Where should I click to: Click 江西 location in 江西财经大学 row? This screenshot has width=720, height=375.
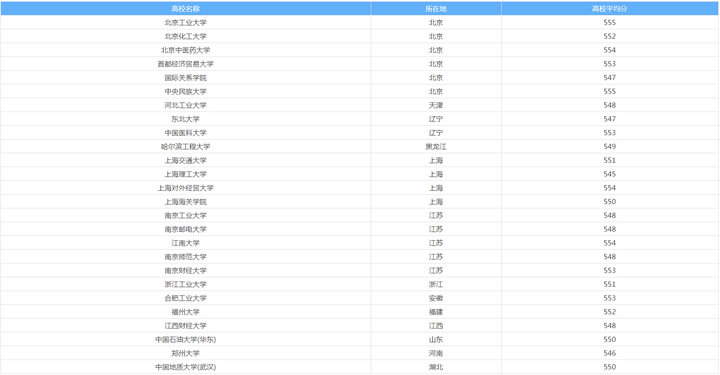click(436, 325)
